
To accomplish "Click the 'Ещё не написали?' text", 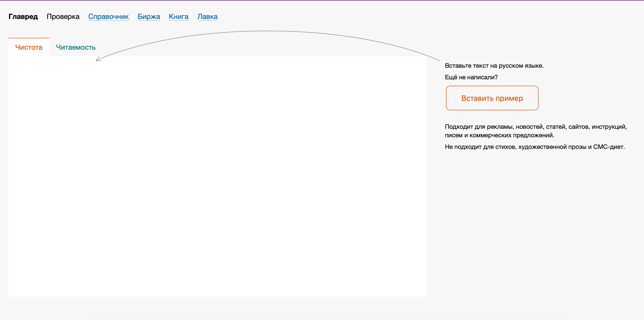I will pos(471,77).
